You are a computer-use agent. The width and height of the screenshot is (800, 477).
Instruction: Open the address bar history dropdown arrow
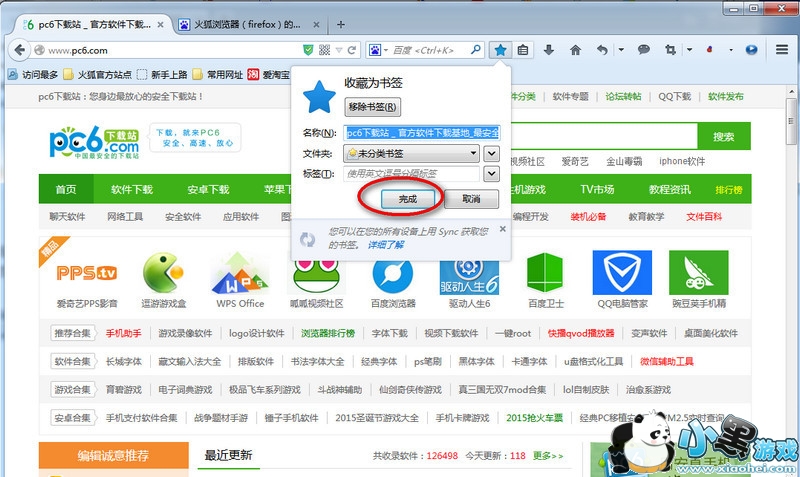point(339,50)
